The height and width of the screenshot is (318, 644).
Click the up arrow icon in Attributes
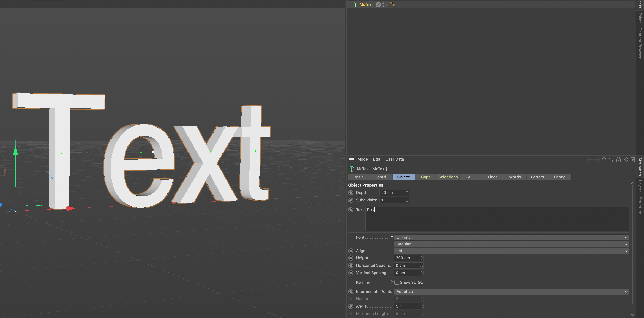coord(604,160)
